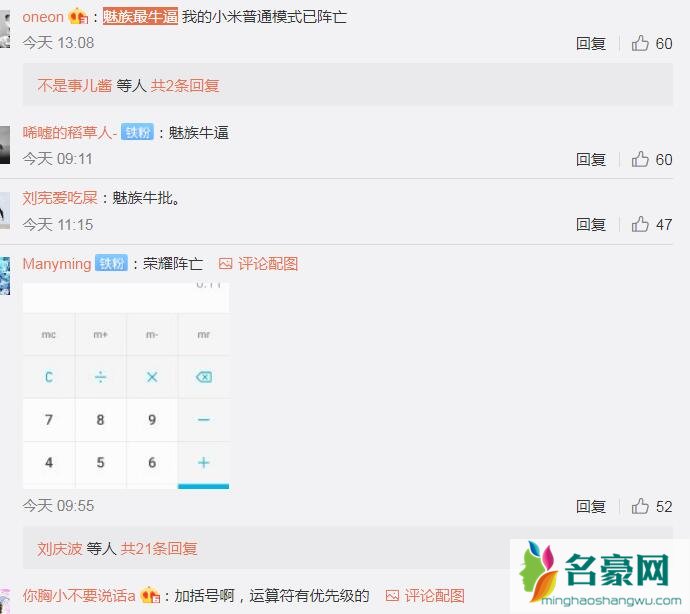
Task: Open Manyming's calculator screenshot image
Action: coord(126,386)
